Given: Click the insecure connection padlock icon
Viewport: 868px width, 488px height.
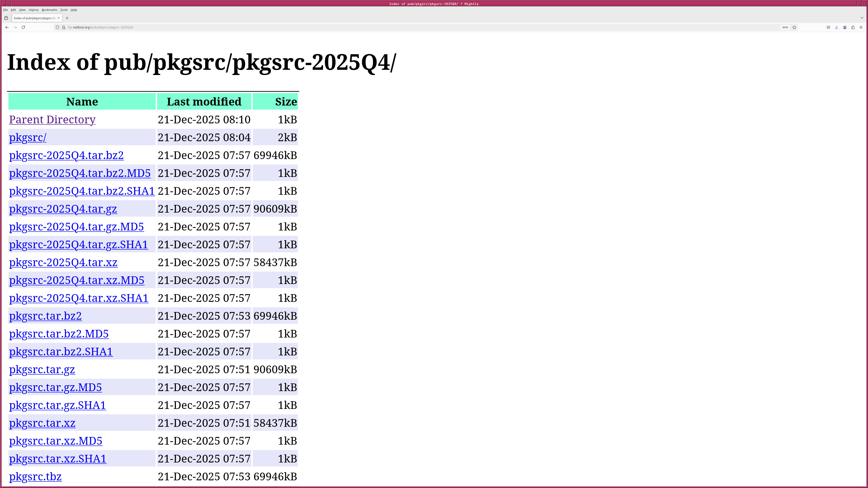Looking at the screenshot, I should tap(64, 27).
